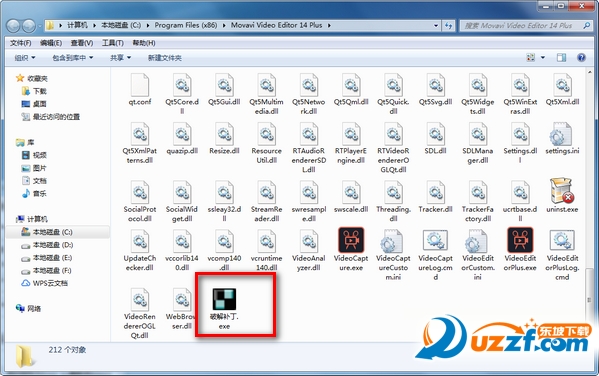Open the 工具(T) menu
The width and height of the screenshot is (599, 376).
[x=113, y=43]
